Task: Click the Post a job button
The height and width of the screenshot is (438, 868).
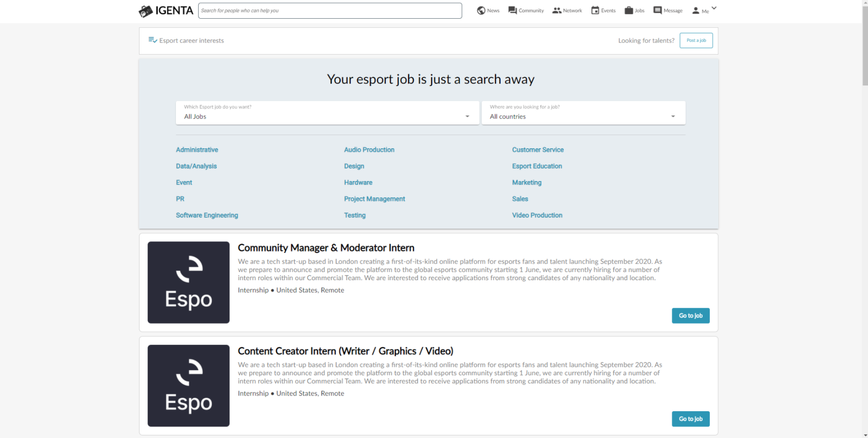Action: click(696, 40)
